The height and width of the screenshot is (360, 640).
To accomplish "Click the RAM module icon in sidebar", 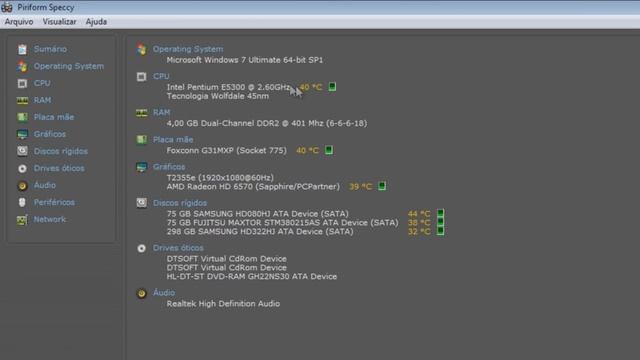I will pyautogui.click(x=22, y=100).
